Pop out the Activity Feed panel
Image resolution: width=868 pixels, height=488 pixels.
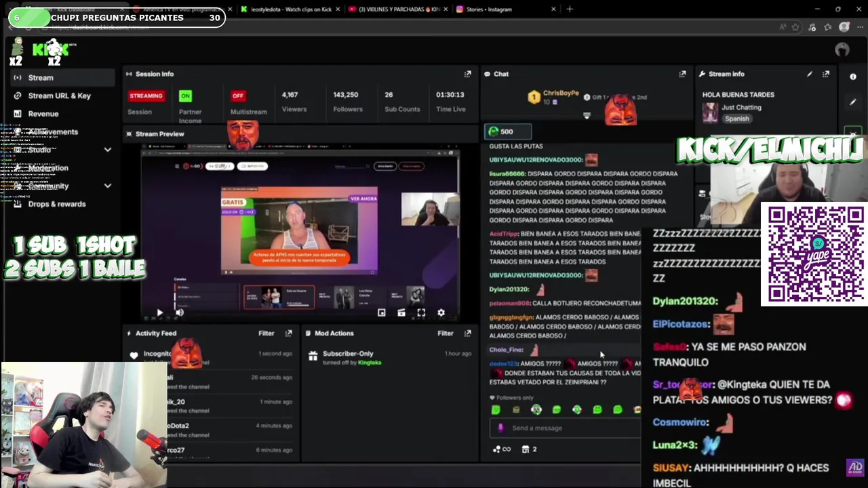click(x=288, y=333)
